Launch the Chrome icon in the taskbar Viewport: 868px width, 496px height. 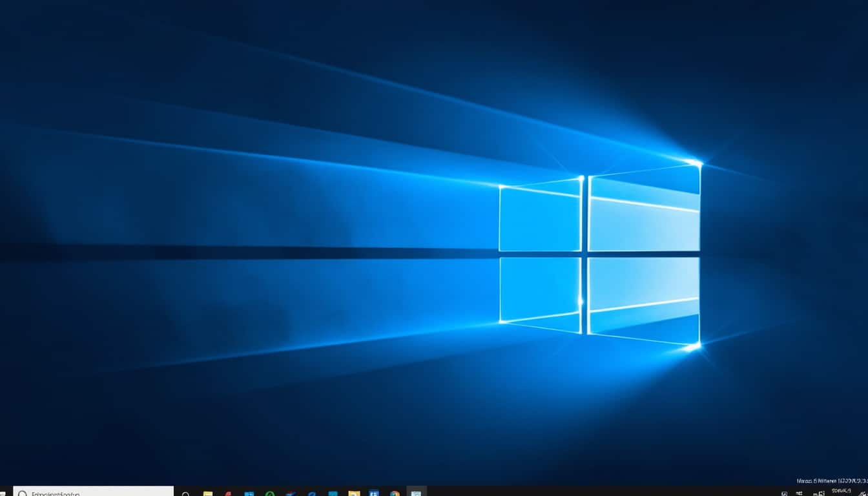pos(395,493)
